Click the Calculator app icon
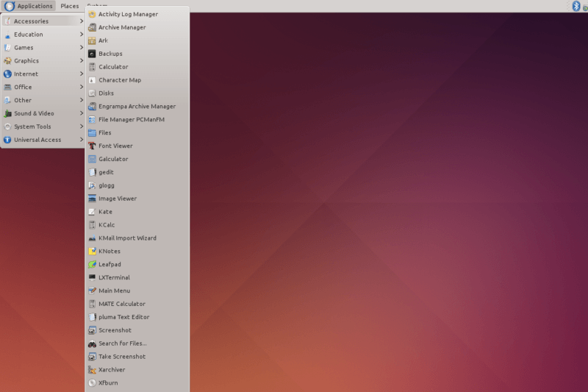Image resolution: width=588 pixels, height=392 pixels. click(x=92, y=67)
